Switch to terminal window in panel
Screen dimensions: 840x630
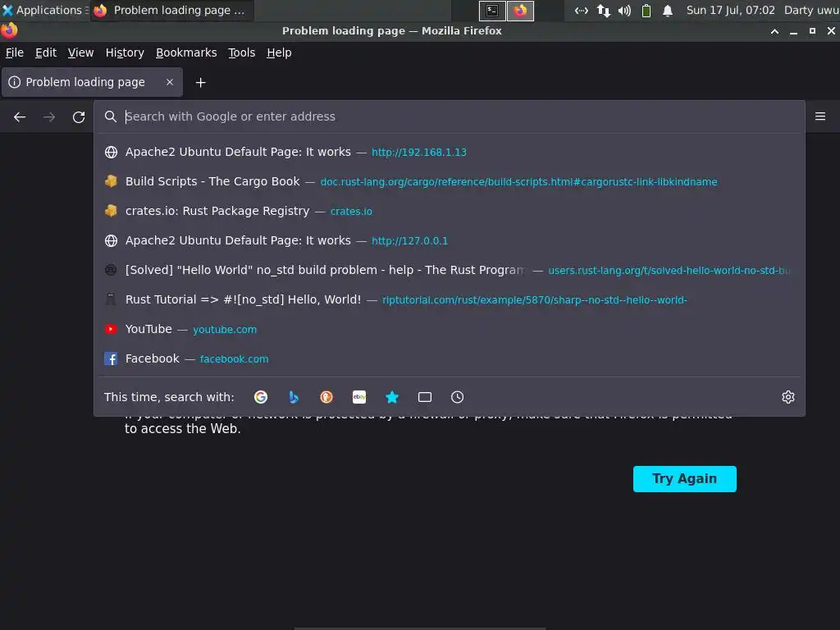pos(492,11)
